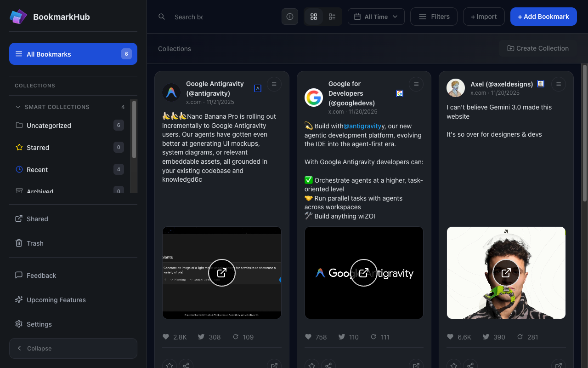Click the Upcoming Features sparkle icon
Viewport: 588px width, 368px height.
(19, 299)
